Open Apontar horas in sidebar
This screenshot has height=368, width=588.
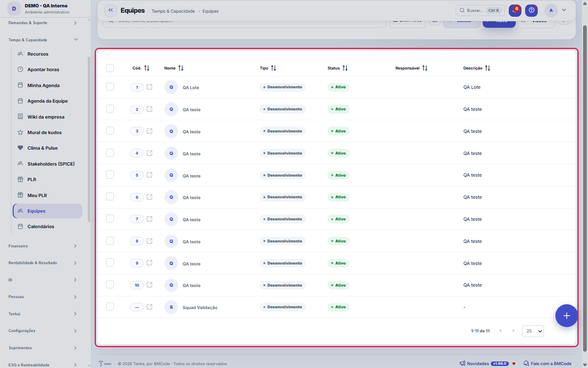[48, 70]
